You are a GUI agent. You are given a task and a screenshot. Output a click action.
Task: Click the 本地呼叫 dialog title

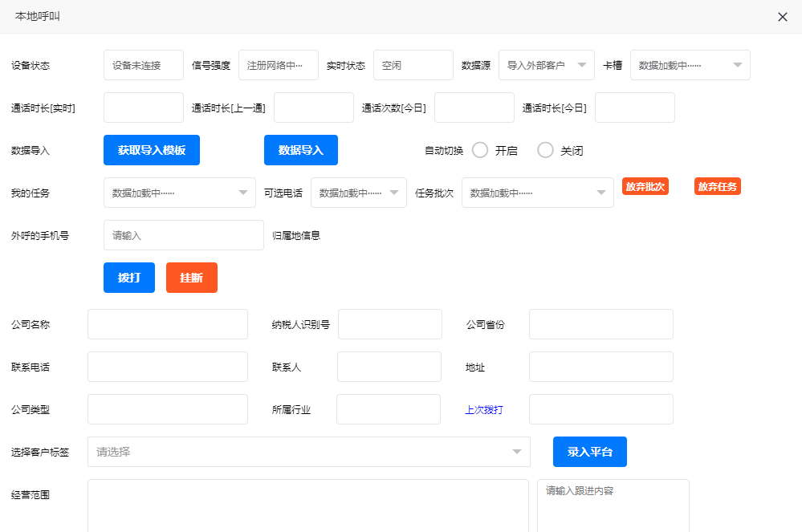38,16
